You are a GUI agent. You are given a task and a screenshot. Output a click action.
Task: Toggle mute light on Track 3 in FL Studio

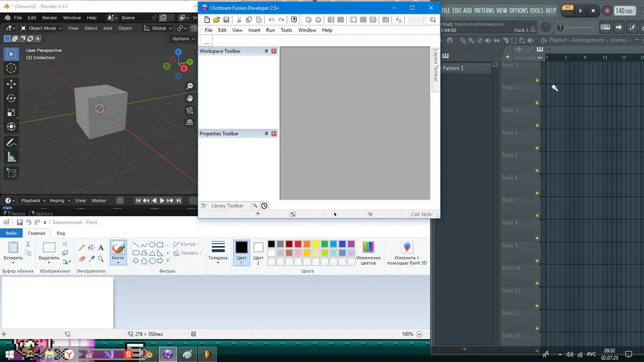click(537, 126)
